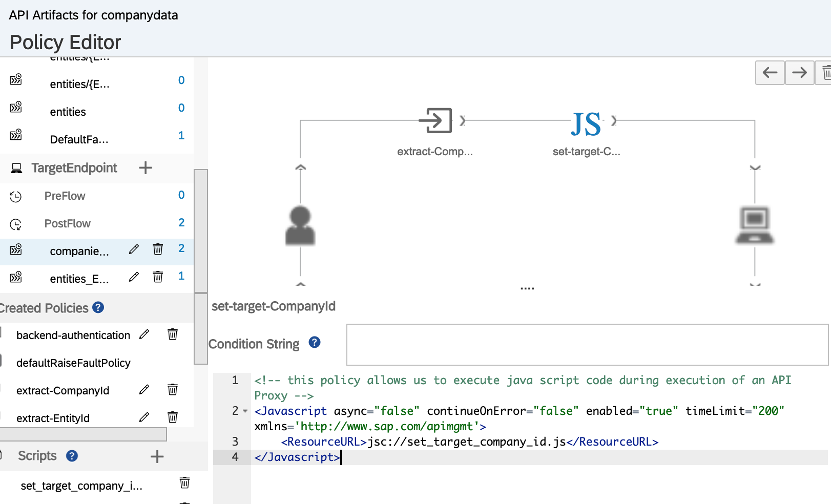Open the DefaultFa... flow entry

[79, 139]
